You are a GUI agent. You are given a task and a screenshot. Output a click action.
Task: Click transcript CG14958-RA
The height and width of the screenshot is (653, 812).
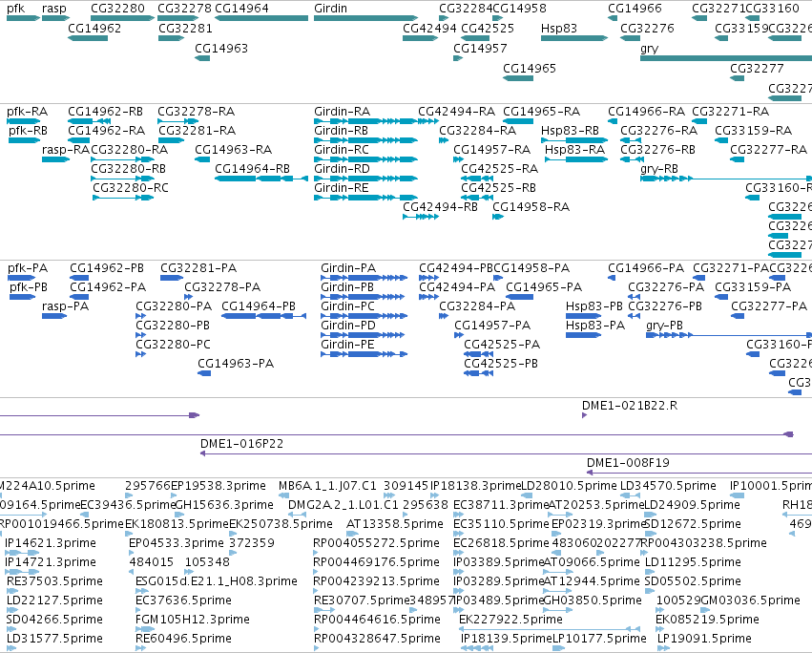[531, 207]
